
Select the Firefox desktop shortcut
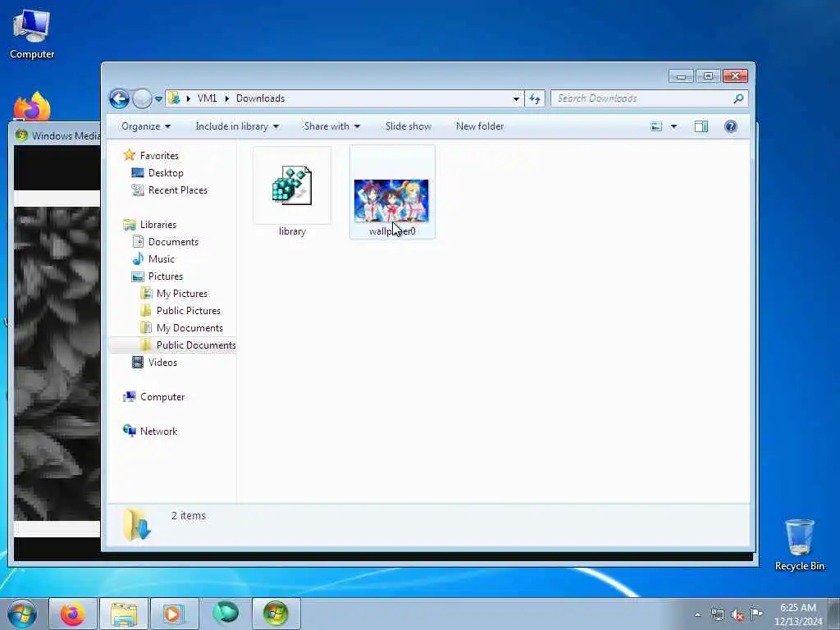[x=32, y=106]
